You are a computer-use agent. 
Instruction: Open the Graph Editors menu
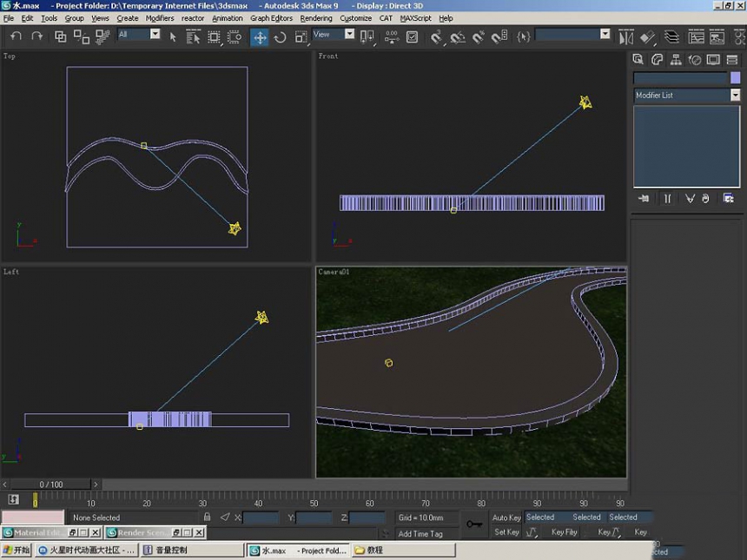pyautogui.click(x=271, y=18)
